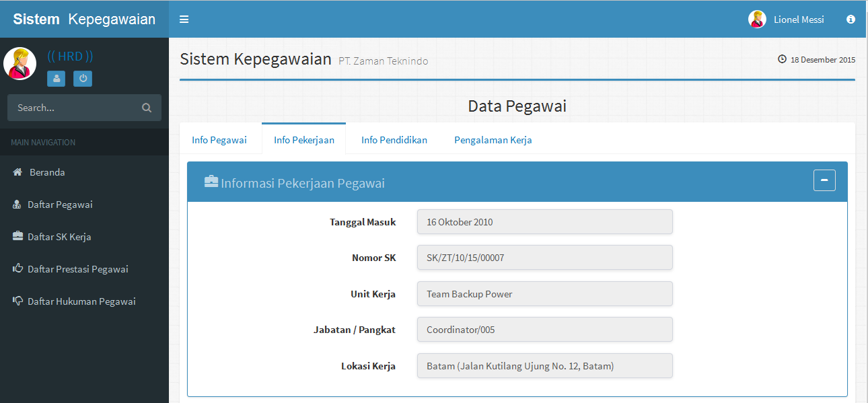Viewport: 868px width, 403px height.
Task: Collapse the Informasi Pekerjaan Pegawai panel
Action: tap(824, 180)
